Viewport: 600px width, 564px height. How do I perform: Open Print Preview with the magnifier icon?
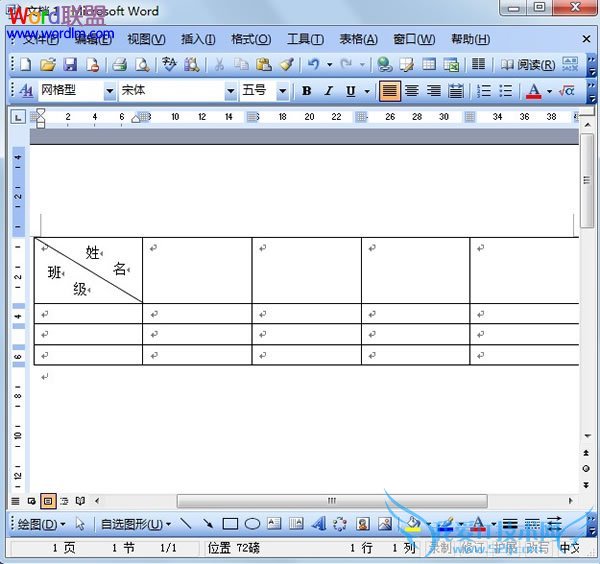(142, 64)
